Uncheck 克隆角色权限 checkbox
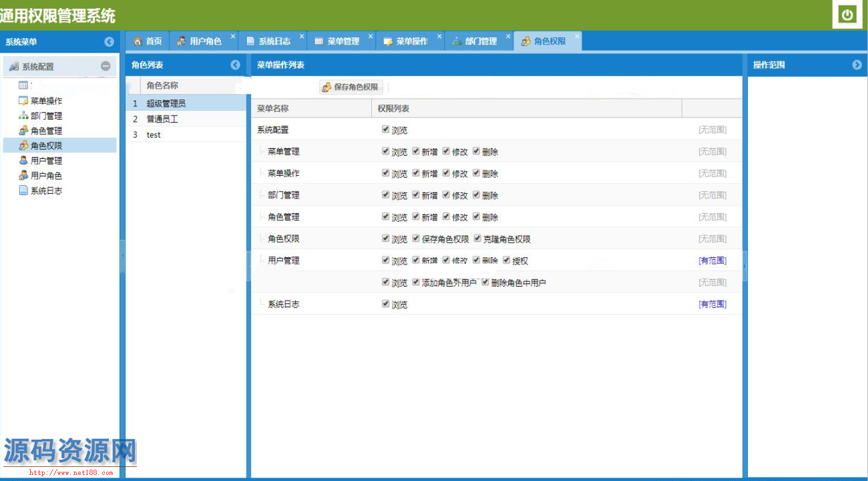 click(477, 238)
